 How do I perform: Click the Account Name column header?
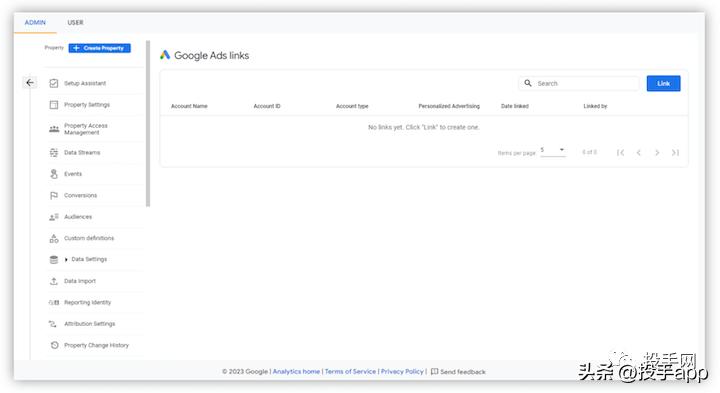(x=189, y=106)
